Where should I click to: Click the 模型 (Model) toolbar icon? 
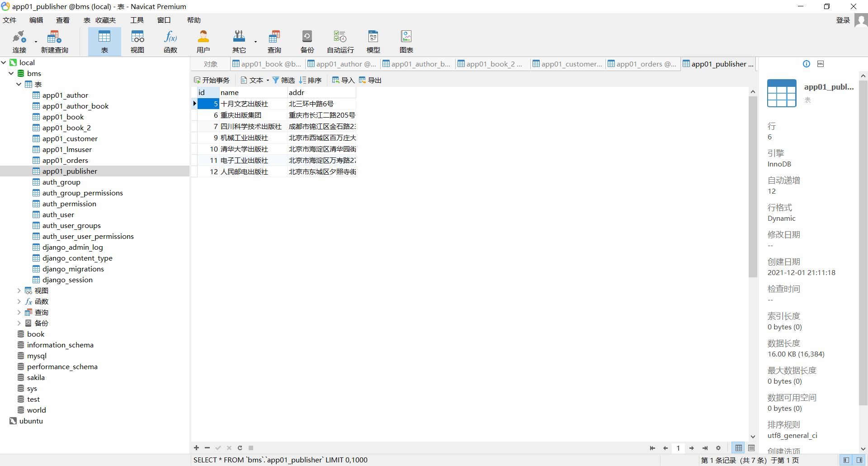click(x=373, y=42)
